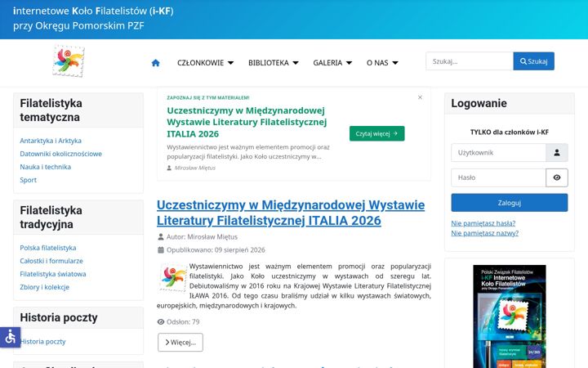Click the Szukaj search button
The width and height of the screenshot is (588, 368).
click(533, 61)
